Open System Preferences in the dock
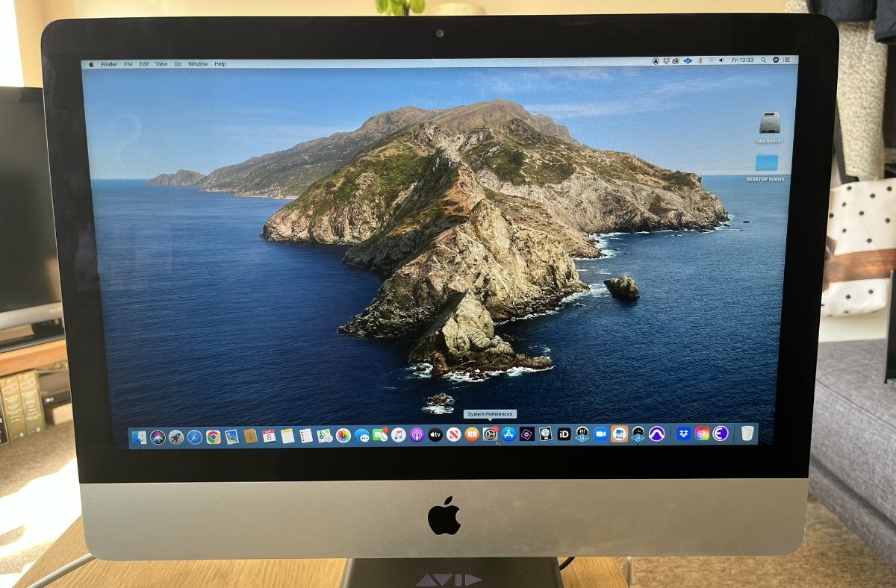Viewport: 896px width, 588px height. [x=490, y=434]
